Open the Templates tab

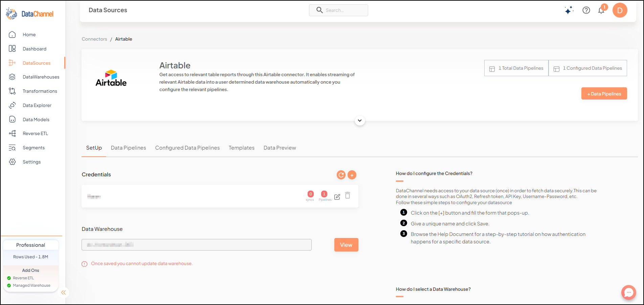tap(242, 148)
